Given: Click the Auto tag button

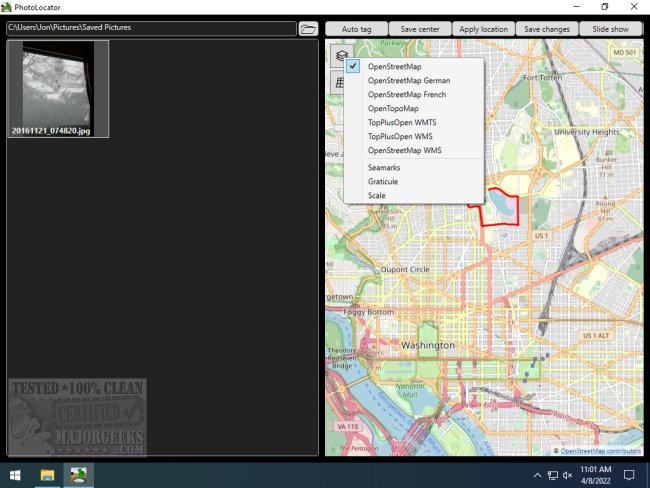Looking at the screenshot, I should point(357,29).
